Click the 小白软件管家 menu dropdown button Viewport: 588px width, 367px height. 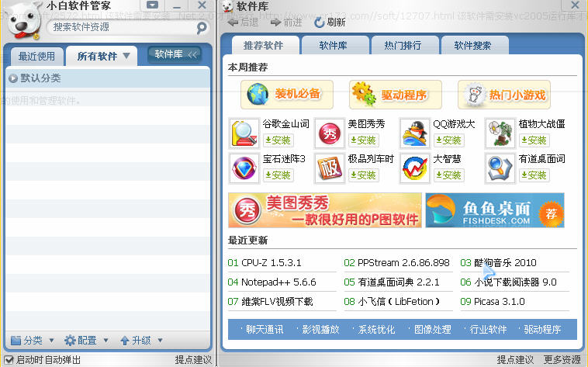click(x=152, y=5)
